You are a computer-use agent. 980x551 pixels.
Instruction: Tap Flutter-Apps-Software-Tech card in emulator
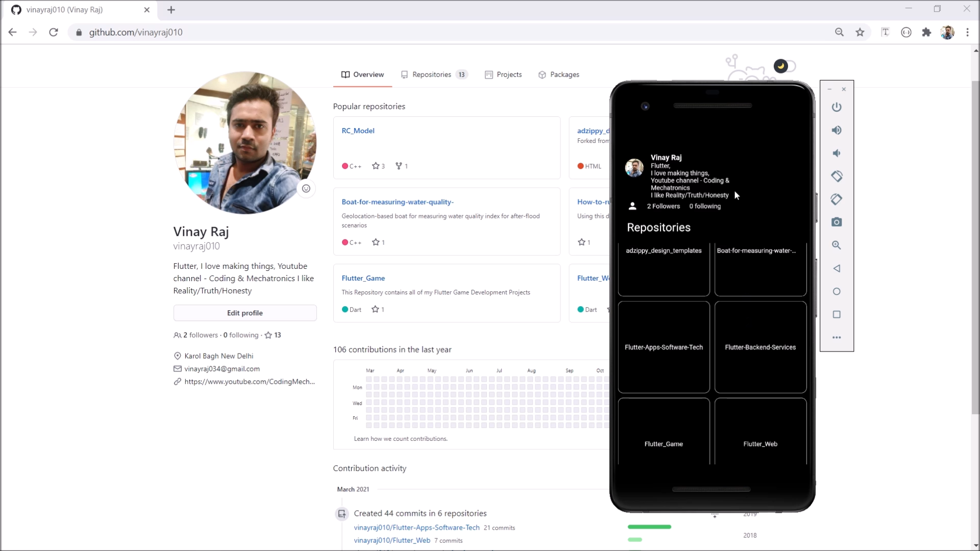[x=664, y=347]
